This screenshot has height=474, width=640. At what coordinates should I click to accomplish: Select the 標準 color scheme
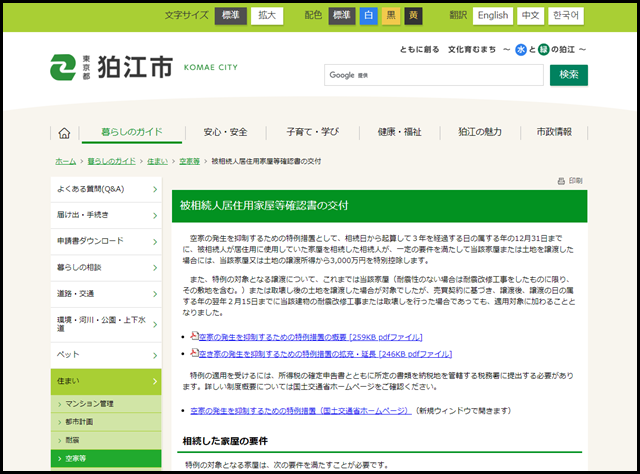[x=342, y=16]
